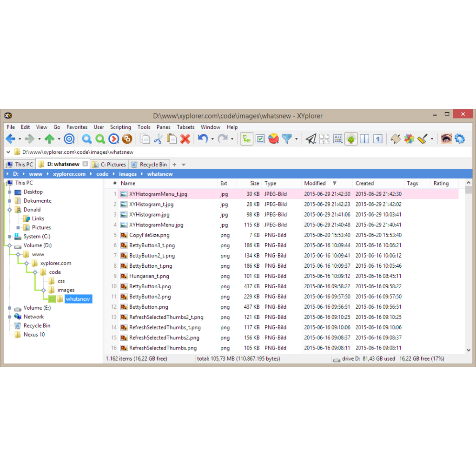This screenshot has width=476, height=476.
Task: Go up one folder with green arrow
Action: [x=49, y=139]
